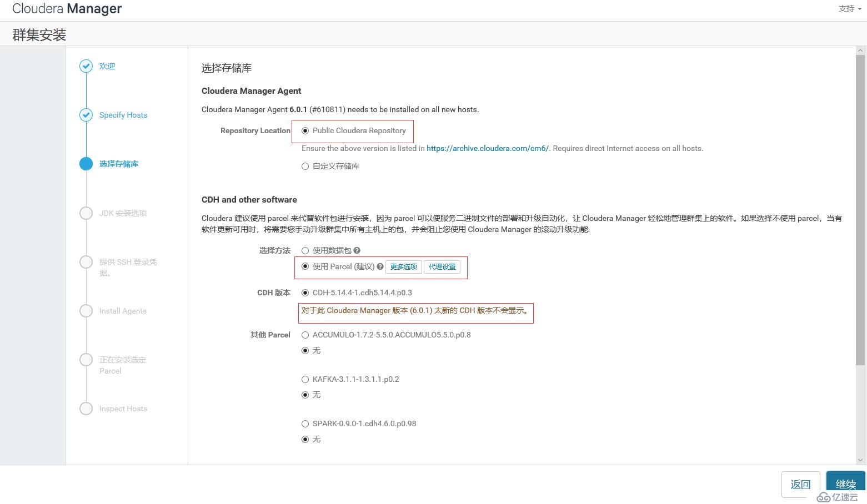The width and height of the screenshot is (867, 504).
Task: Click the 继续 button
Action: (846, 485)
